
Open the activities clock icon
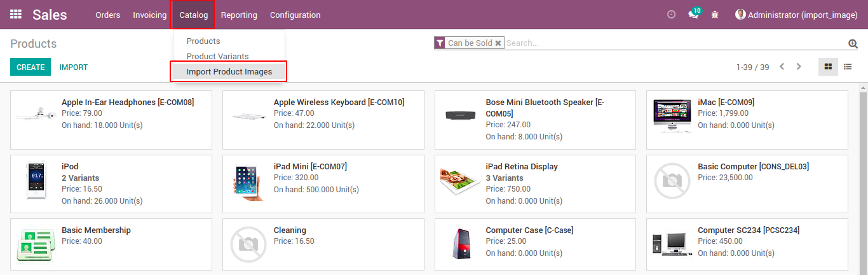pyautogui.click(x=671, y=15)
